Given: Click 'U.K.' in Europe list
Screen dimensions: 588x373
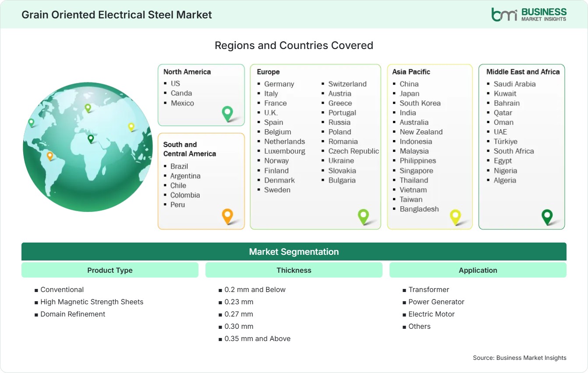Looking at the screenshot, I should (271, 113).
